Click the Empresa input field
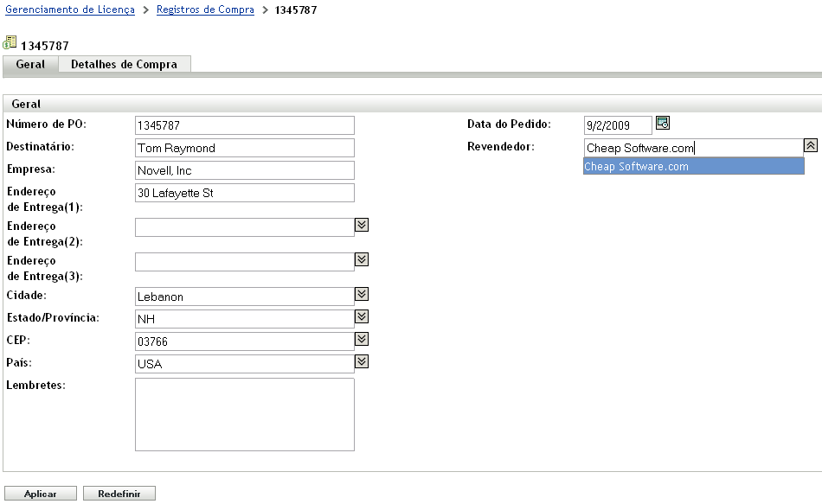 (245, 170)
